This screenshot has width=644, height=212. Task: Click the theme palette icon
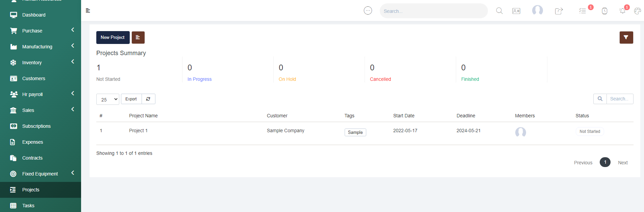tap(637, 11)
